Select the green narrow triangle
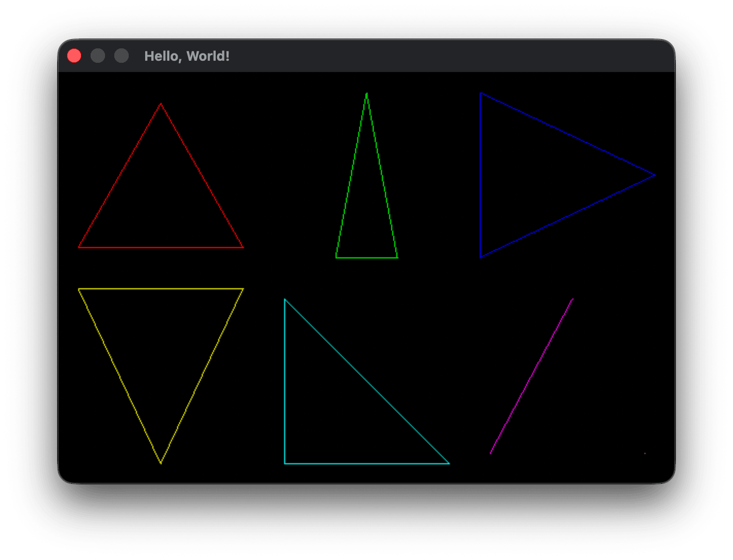 pos(367,206)
